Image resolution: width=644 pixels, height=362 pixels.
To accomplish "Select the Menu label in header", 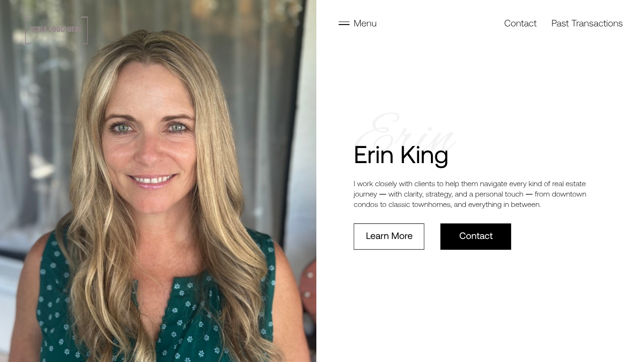I will click(x=365, y=23).
